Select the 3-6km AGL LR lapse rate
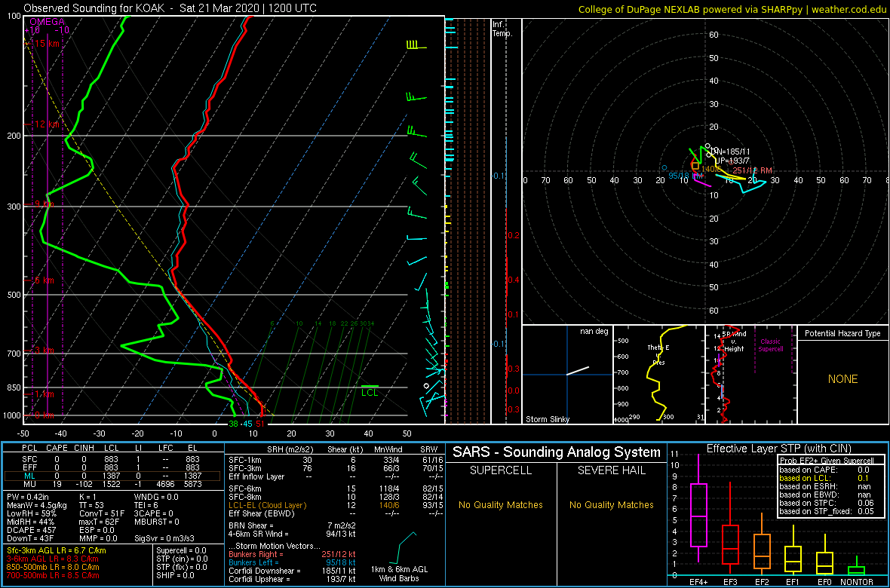Screen dimensions: 890x588 (x=52, y=559)
